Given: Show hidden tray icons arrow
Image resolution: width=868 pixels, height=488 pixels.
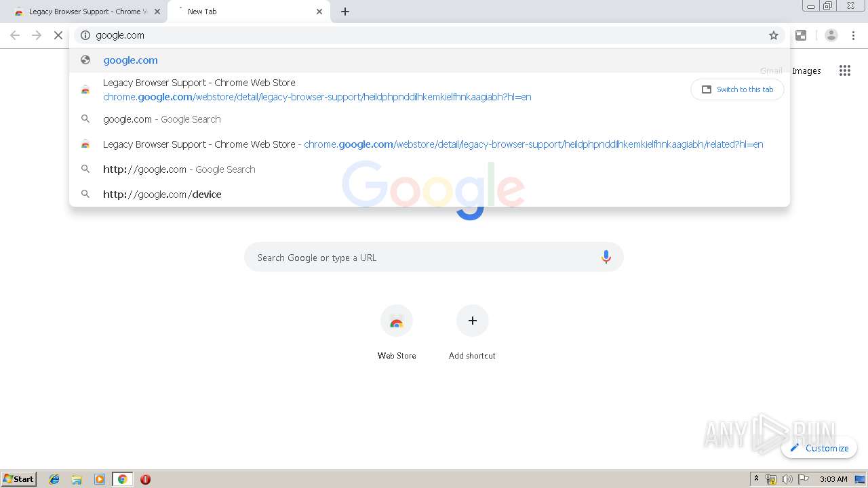Looking at the screenshot, I should click(x=756, y=479).
